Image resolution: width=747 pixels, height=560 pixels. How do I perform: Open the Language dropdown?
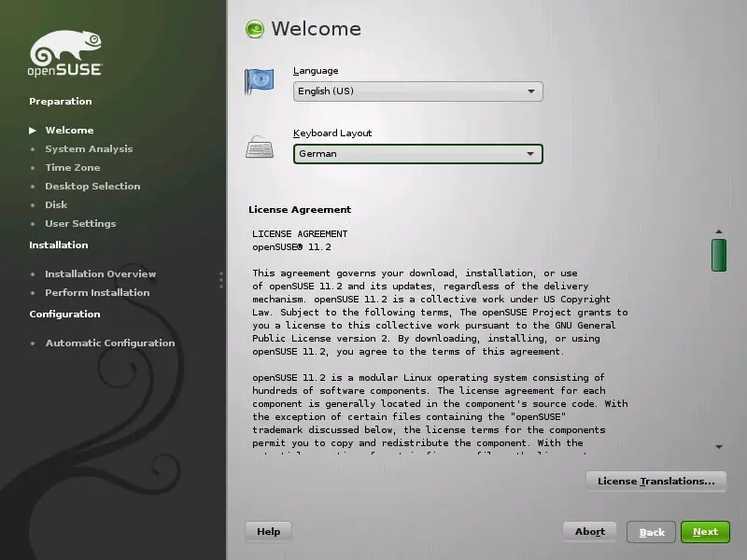tap(417, 91)
